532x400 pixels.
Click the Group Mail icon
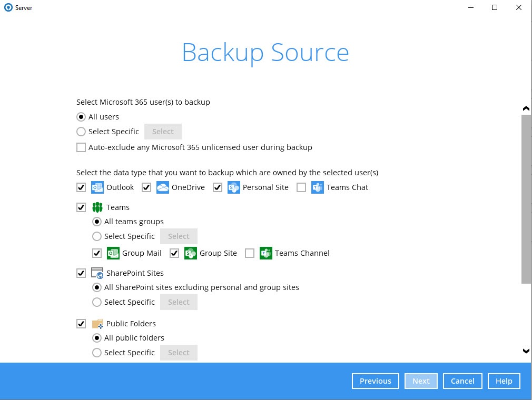(113, 253)
